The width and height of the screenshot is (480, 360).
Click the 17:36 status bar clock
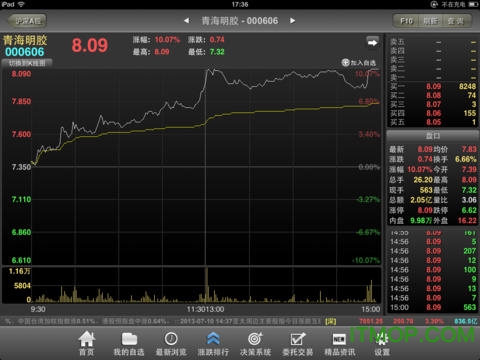(x=240, y=4)
